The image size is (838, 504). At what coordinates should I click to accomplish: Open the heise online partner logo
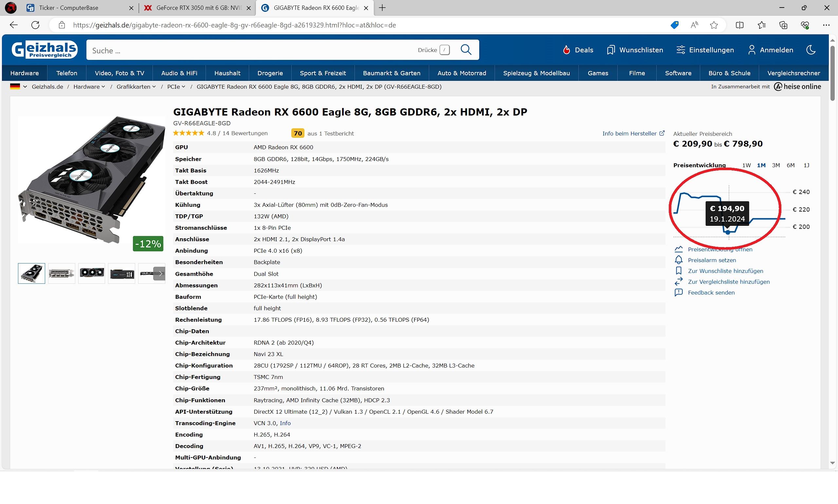[x=797, y=87]
